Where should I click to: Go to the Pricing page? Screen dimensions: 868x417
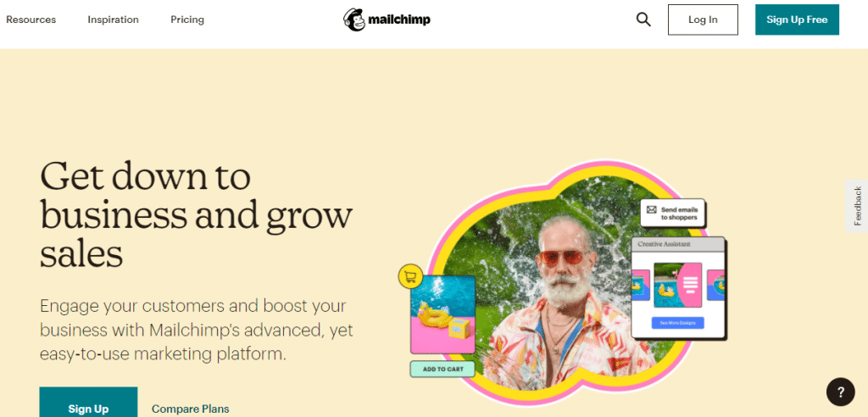click(187, 20)
